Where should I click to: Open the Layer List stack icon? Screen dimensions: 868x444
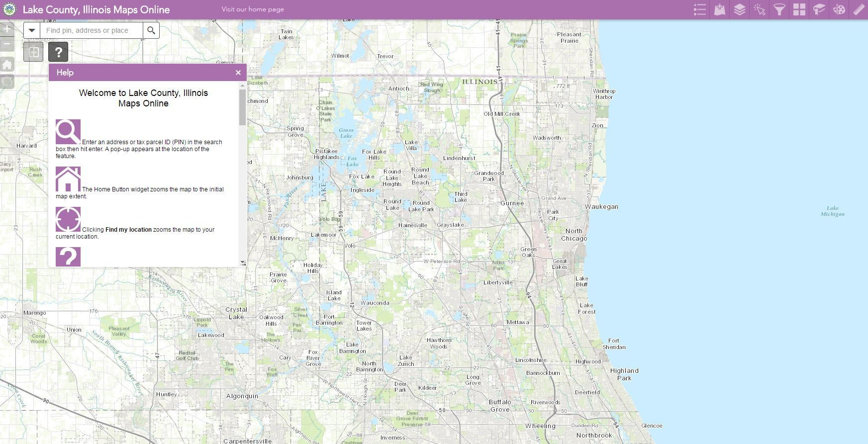tap(740, 10)
